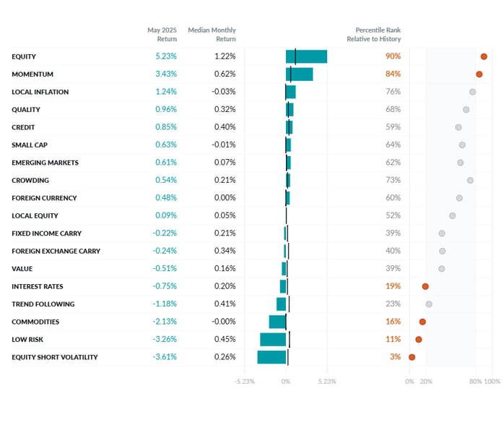
Task: Select the gray Crowding percentile dot
Action: [470, 181]
